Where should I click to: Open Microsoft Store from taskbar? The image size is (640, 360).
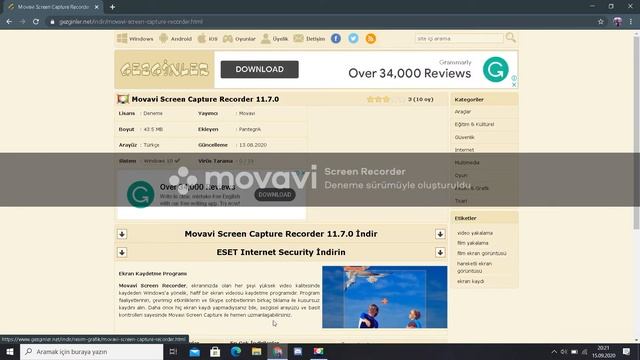coord(215,351)
